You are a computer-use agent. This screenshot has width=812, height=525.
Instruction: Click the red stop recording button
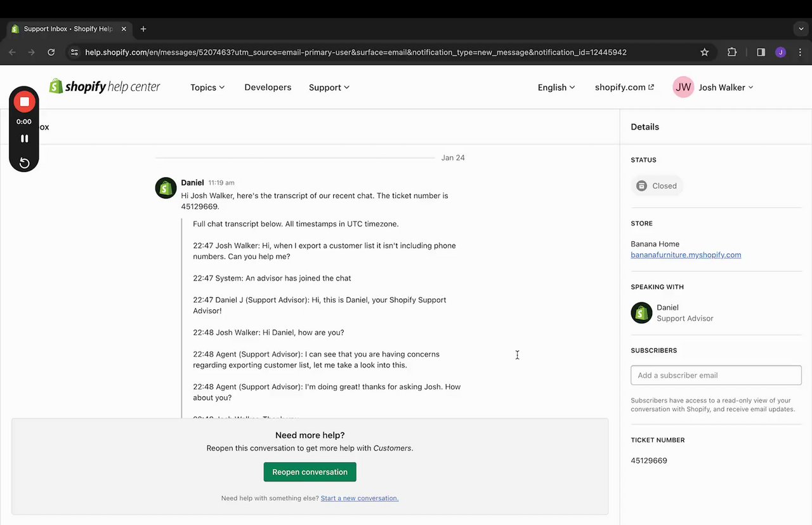[24, 102]
